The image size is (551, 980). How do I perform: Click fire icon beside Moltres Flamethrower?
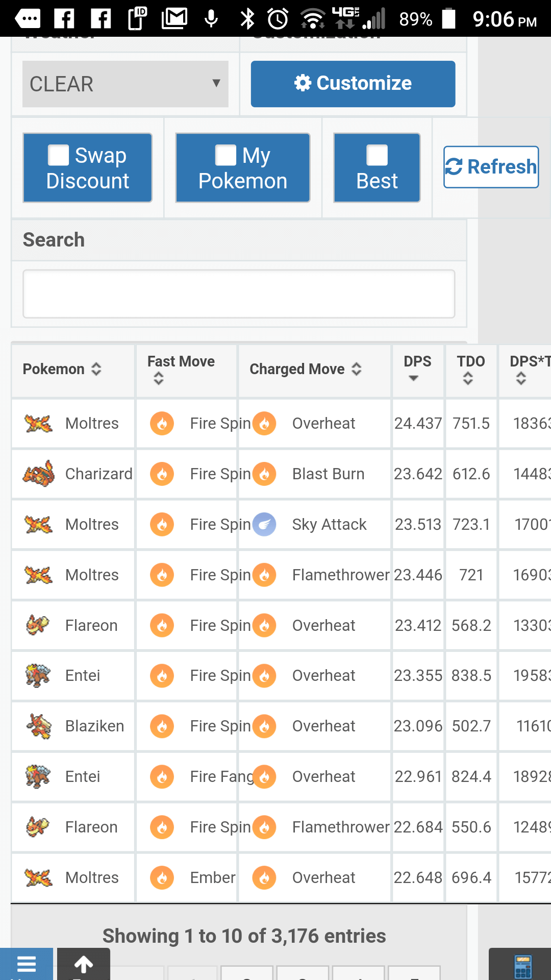coord(264,575)
